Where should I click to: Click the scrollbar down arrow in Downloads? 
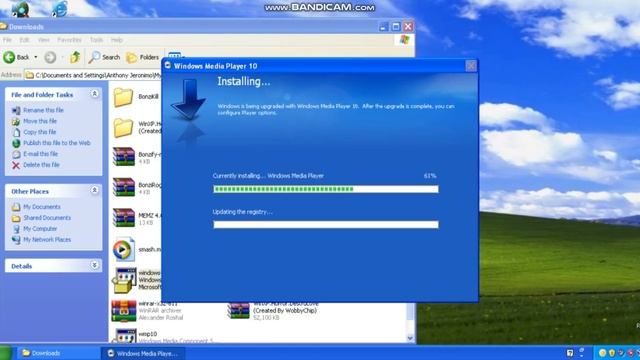click(x=410, y=338)
